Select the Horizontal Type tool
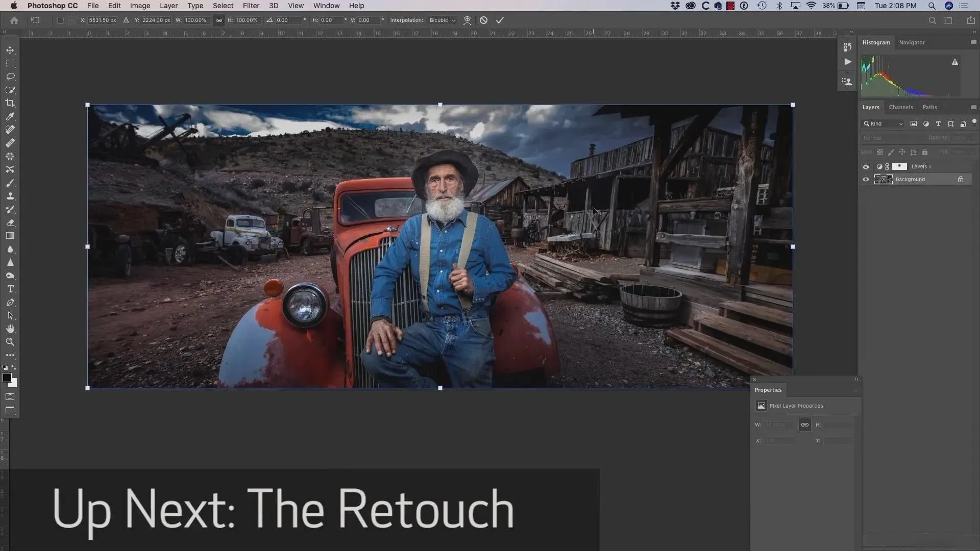This screenshot has width=980, height=551. tap(10, 289)
